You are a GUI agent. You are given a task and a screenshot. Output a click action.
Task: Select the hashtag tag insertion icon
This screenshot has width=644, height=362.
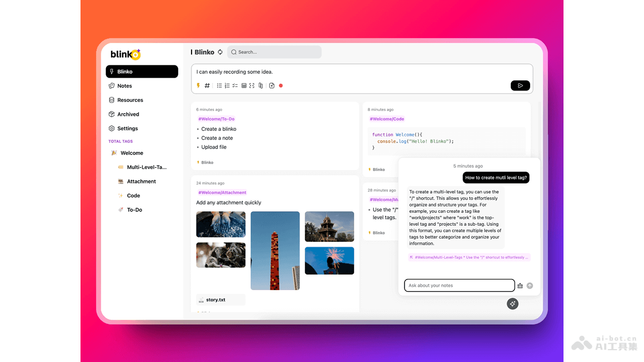(x=207, y=85)
